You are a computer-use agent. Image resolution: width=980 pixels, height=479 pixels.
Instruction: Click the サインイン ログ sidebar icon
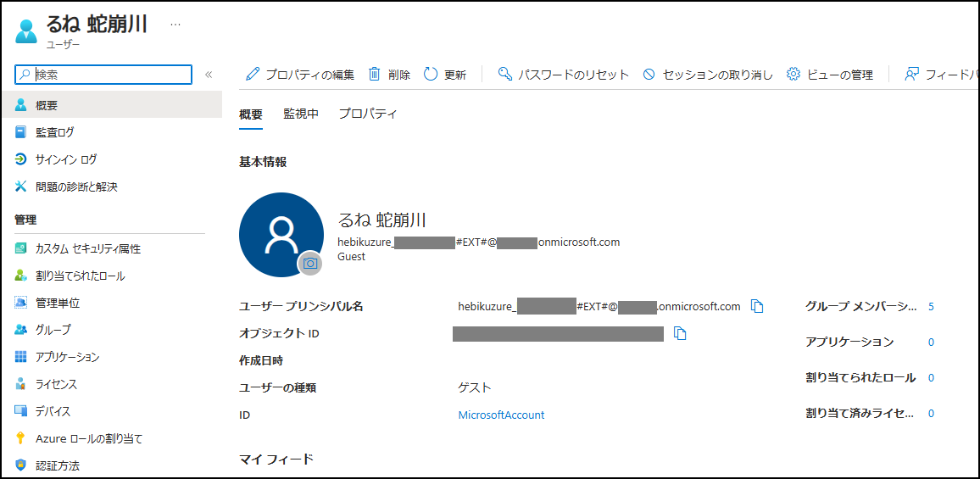21,159
